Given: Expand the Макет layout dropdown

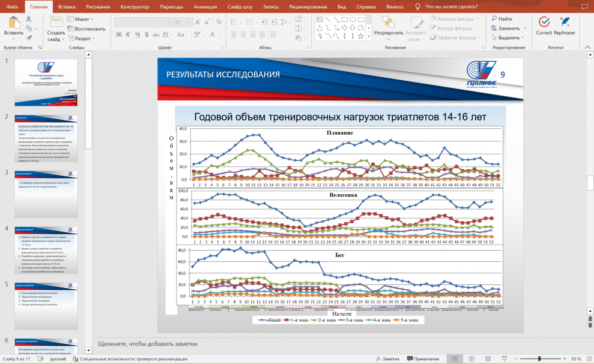Looking at the screenshot, I should tap(82, 19).
